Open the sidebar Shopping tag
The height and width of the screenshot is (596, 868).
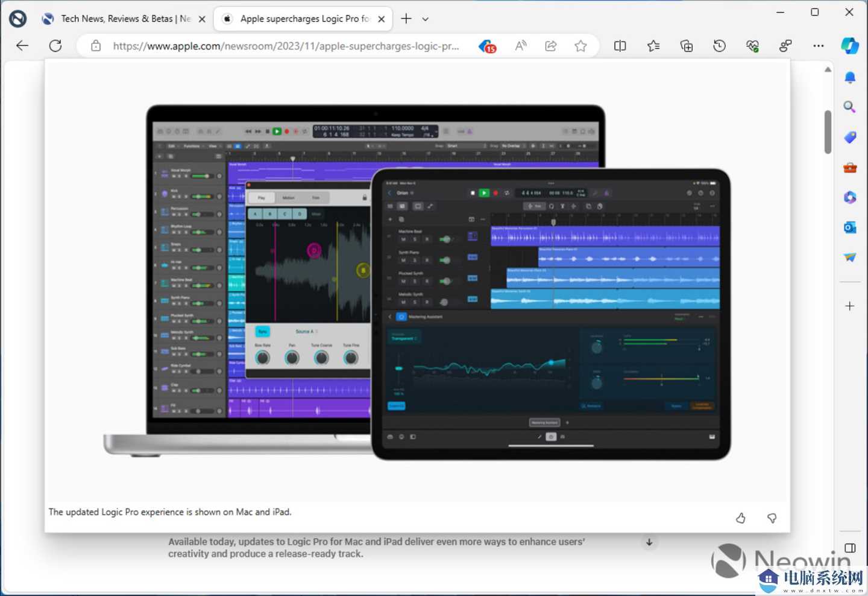[x=850, y=138]
